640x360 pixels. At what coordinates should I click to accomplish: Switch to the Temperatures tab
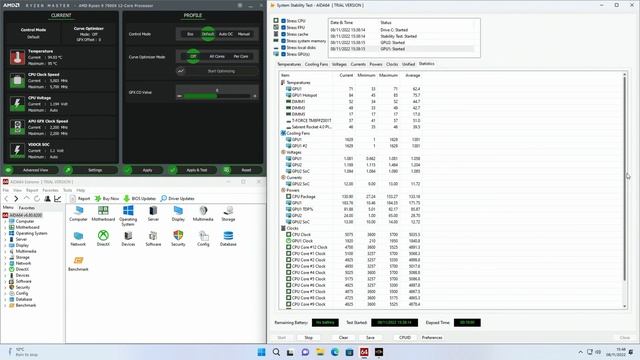(289, 64)
